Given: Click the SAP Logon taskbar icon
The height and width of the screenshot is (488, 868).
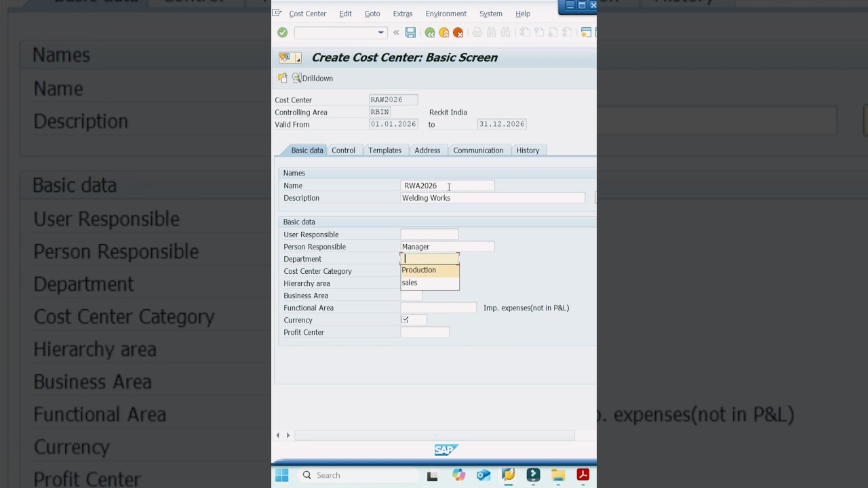Looking at the screenshot, I should pos(509,475).
